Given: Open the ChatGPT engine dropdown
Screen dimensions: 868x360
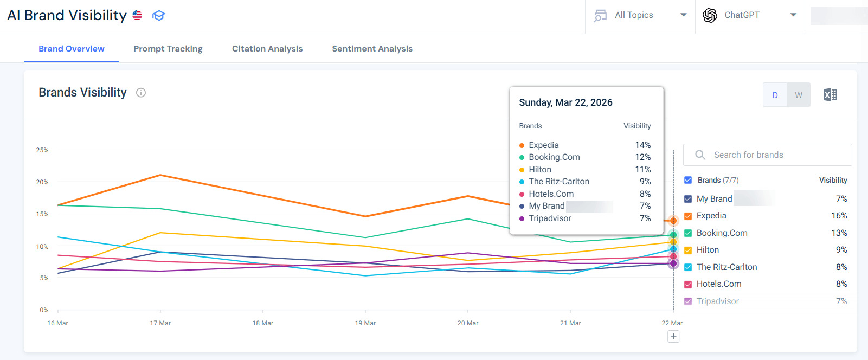Looking at the screenshot, I should (750, 15).
